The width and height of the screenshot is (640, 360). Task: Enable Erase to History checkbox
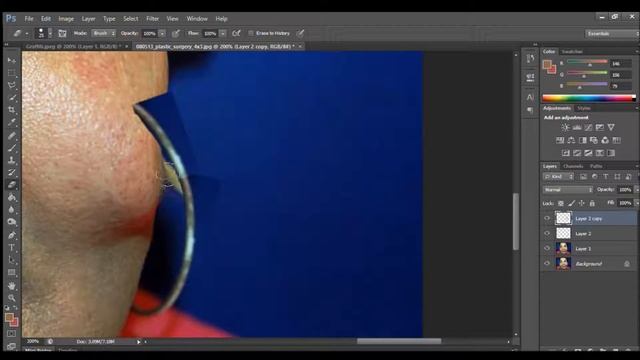coord(251,33)
